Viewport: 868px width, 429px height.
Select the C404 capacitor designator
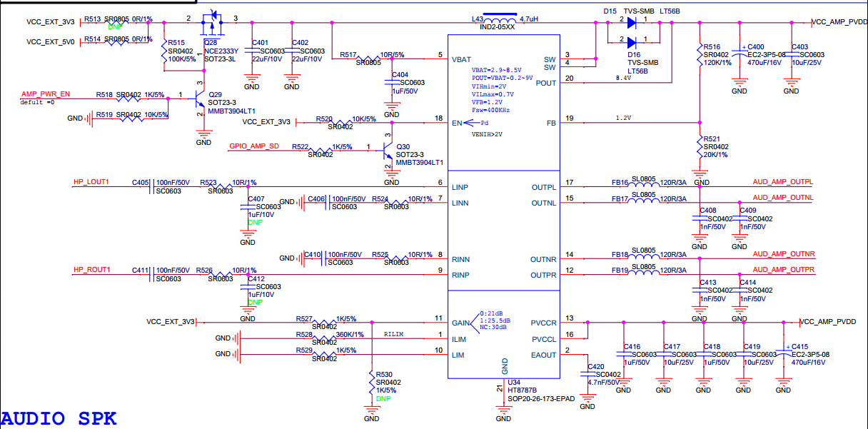(400, 74)
